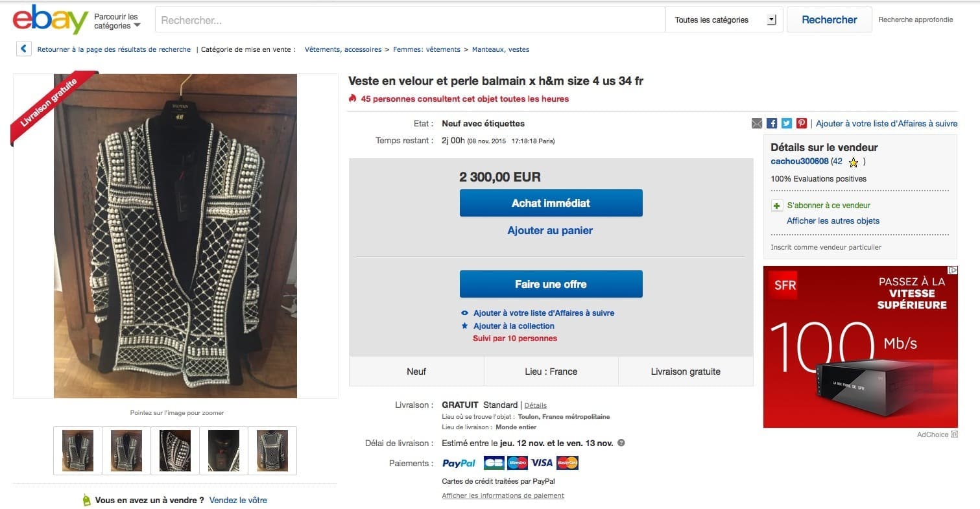
Task: Open the Parcourir les catégories dropdown
Action: coord(117,21)
